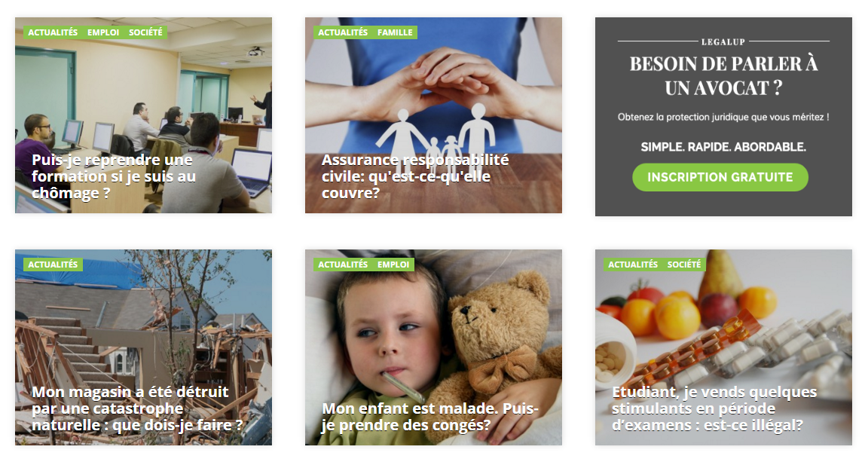Open the article Mon magasin a été détruit
This screenshot has height=465, width=868.
click(x=137, y=408)
